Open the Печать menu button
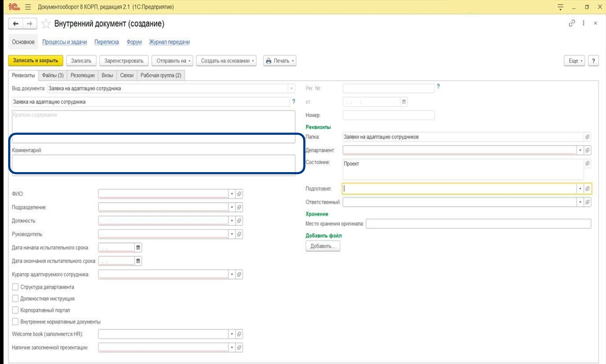The image size is (606, 364). [280, 61]
